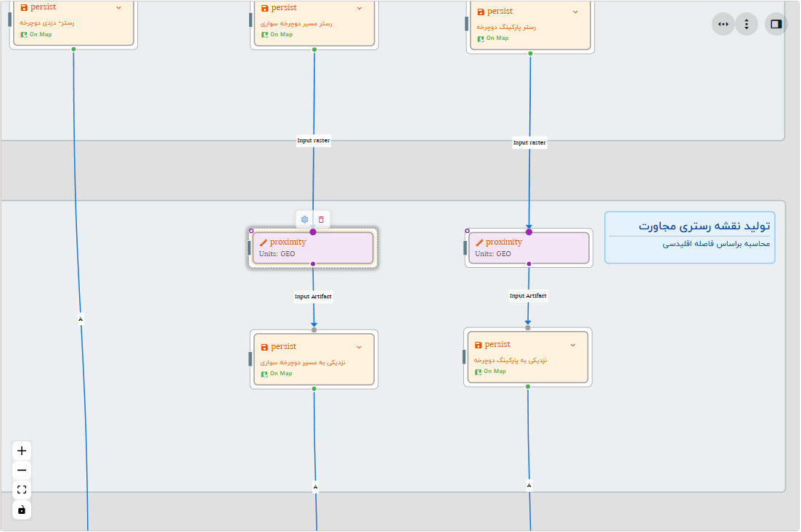Expand chevron on نزدیکی به پارکینگ دوچرخه persist node
This screenshot has height=532, width=801.
pos(572,344)
